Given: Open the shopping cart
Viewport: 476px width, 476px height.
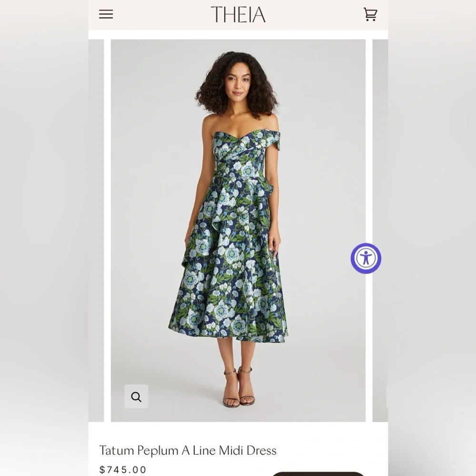Looking at the screenshot, I should tap(370, 14).
